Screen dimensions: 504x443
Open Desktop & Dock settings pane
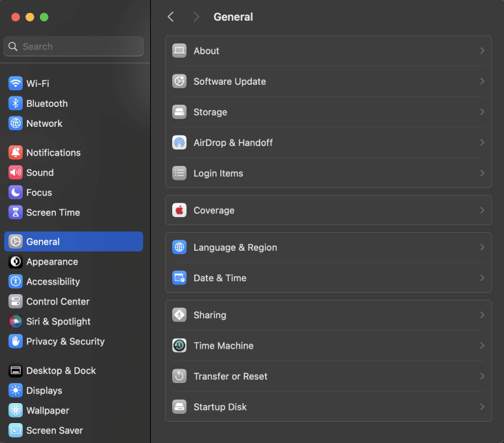61,371
